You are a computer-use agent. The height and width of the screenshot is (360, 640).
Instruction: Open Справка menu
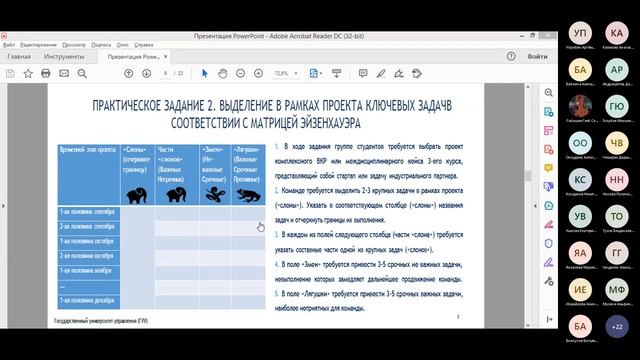(144, 45)
